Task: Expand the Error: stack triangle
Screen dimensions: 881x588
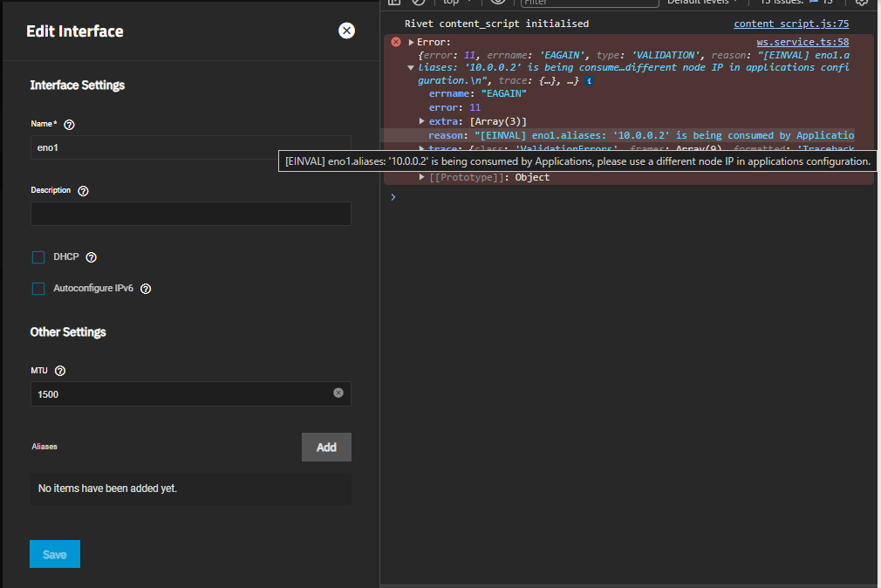Action: click(x=412, y=42)
